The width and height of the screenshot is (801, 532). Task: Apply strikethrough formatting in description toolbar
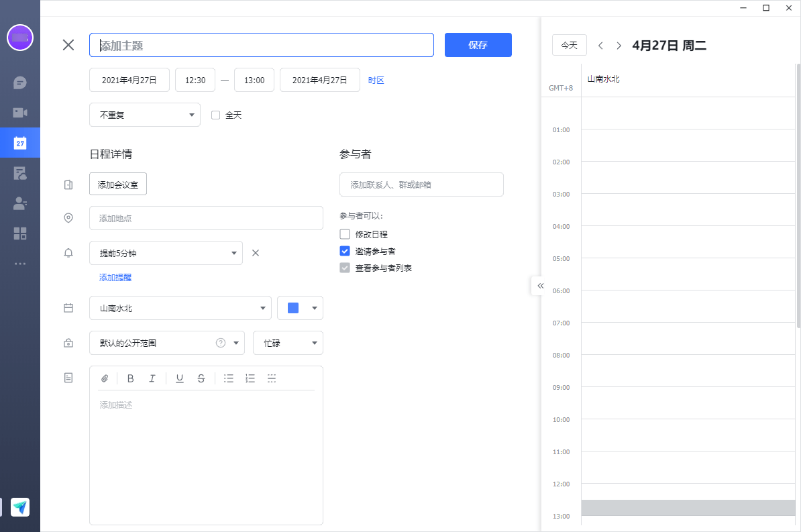[x=201, y=378]
